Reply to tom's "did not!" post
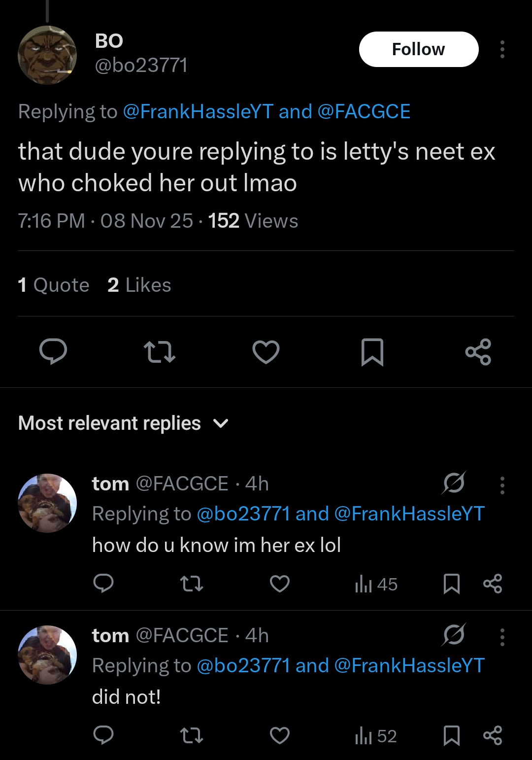 pos(103,735)
